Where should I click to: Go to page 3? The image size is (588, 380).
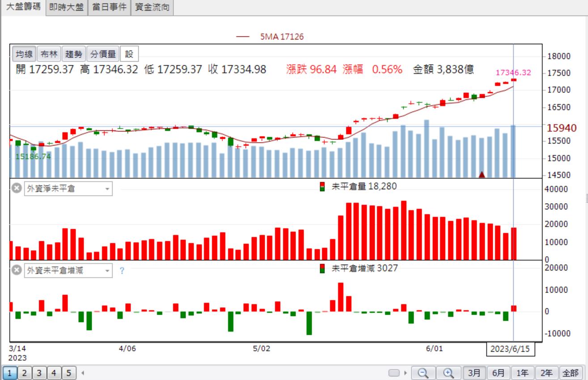[40, 372]
